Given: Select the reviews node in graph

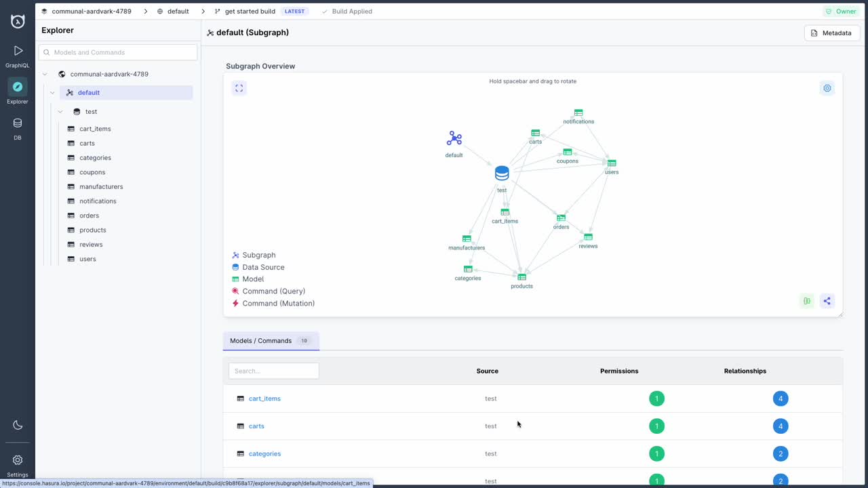Looking at the screenshot, I should pos(588,237).
